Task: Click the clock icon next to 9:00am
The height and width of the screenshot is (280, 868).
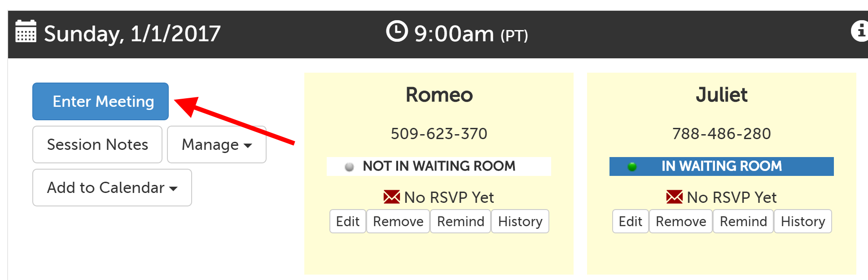Action: [x=397, y=31]
